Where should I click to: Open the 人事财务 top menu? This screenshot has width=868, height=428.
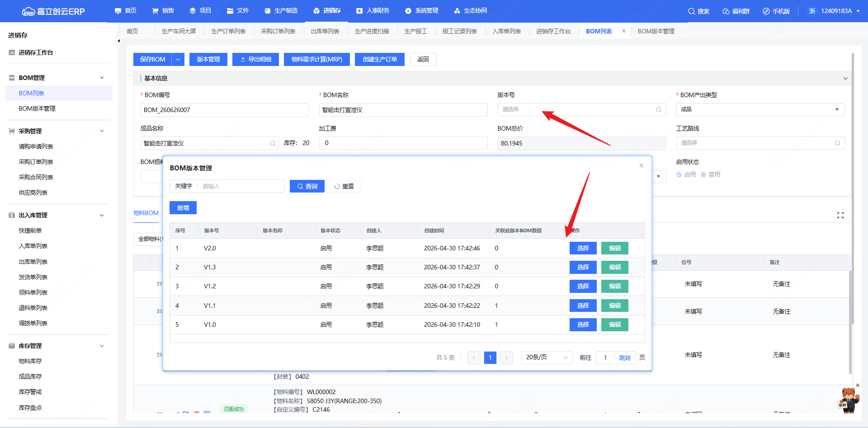(x=373, y=11)
